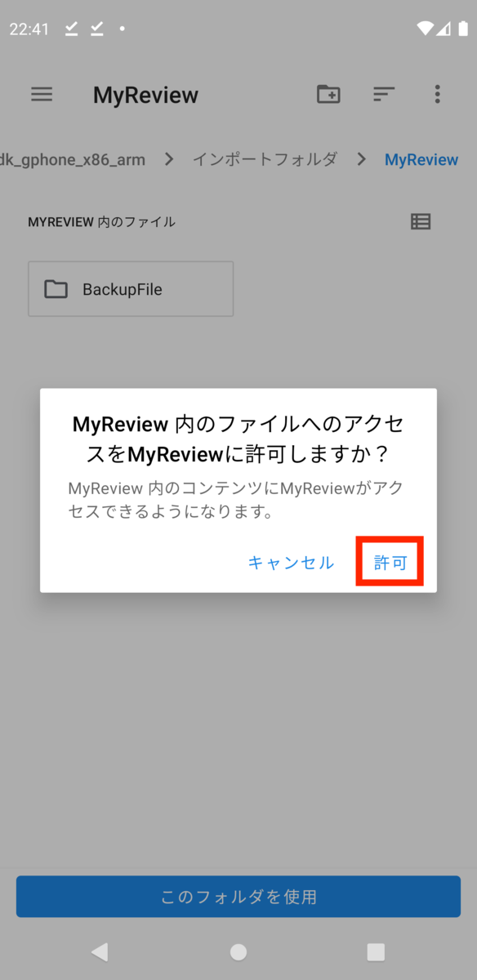Image resolution: width=477 pixels, height=980 pixels.
Task: Tap the キャンセル button in the dialog
Action: coord(291,563)
